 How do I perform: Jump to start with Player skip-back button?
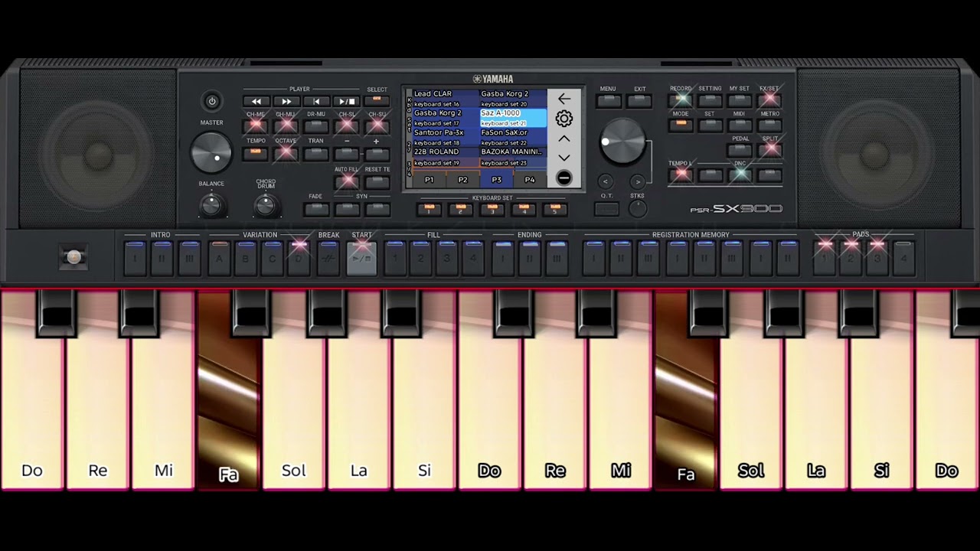316,101
